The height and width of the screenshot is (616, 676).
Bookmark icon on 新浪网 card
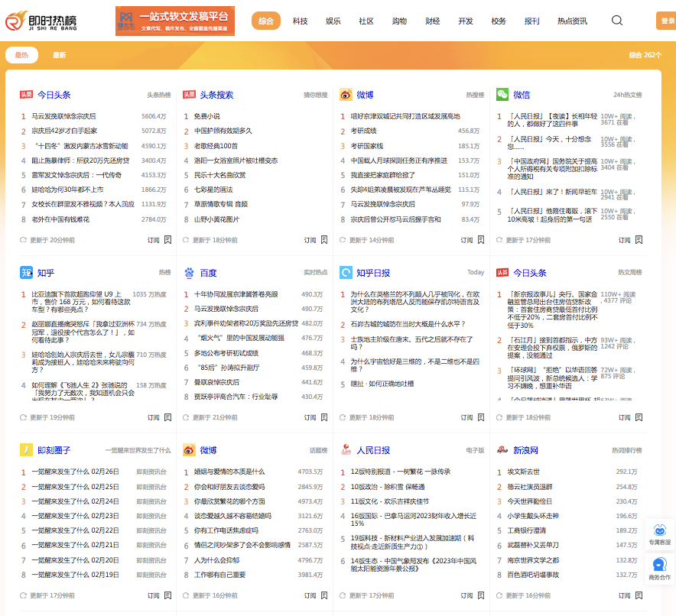click(x=639, y=595)
